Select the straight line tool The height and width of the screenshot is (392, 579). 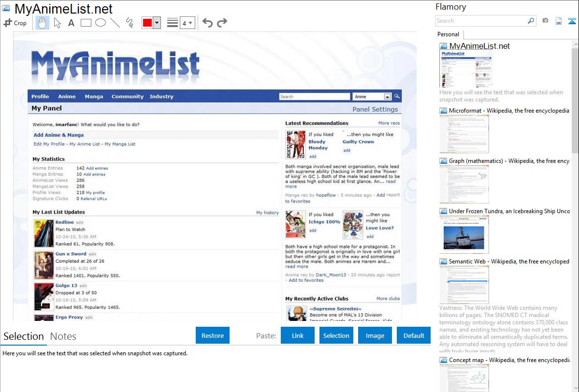point(115,23)
